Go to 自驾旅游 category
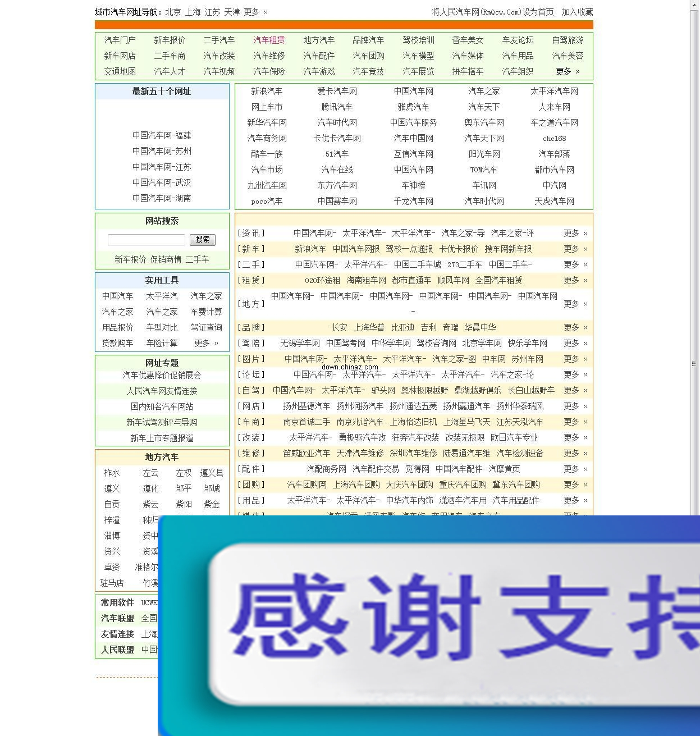The width and height of the screenshot is (700, 736). tap(568, 40)
